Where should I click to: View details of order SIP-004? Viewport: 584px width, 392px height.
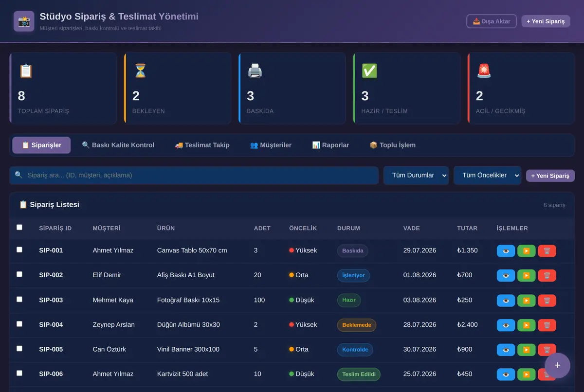[506, 325]
